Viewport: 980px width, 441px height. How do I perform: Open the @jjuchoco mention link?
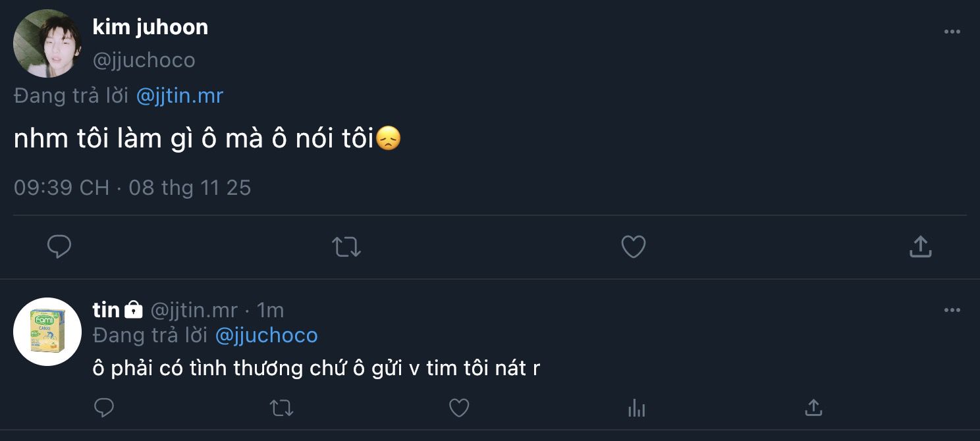266,336
